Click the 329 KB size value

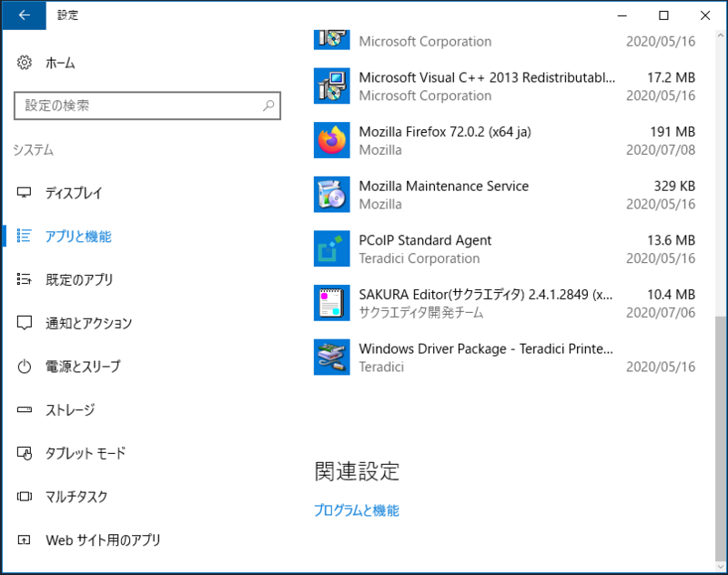pyautogui.click(x=674, y=187)
